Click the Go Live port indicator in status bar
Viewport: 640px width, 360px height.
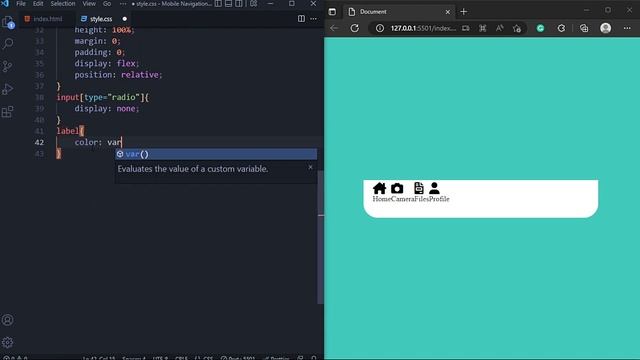(238, 358)
